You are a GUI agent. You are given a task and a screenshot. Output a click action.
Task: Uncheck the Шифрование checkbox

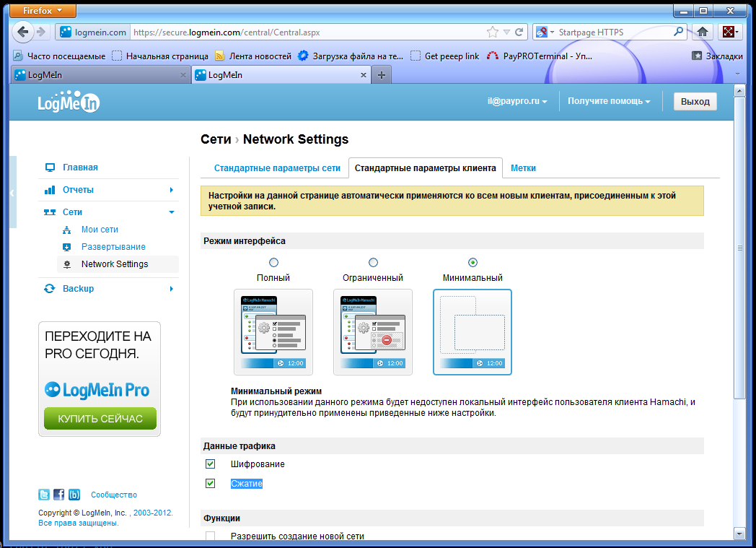[211, 464]
